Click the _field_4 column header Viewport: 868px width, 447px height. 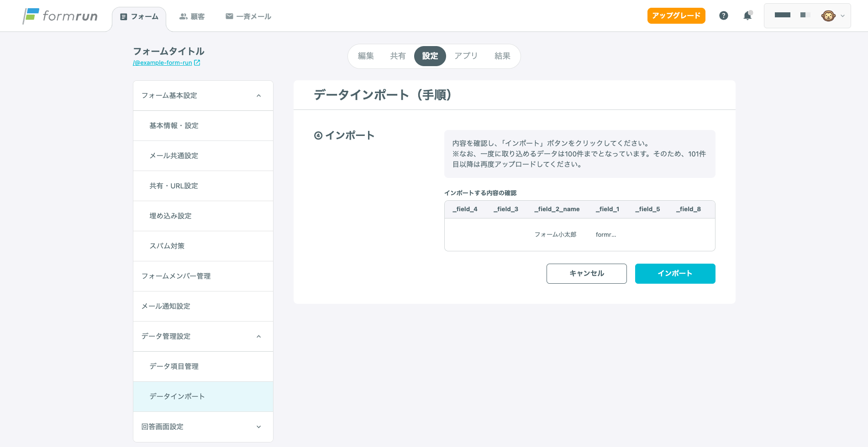[465, 209]
